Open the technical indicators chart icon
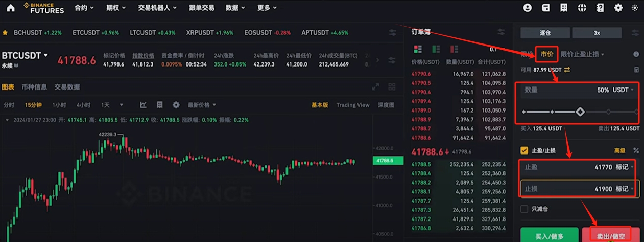This screenshot has width=644, height=242. tap(144, 105)
